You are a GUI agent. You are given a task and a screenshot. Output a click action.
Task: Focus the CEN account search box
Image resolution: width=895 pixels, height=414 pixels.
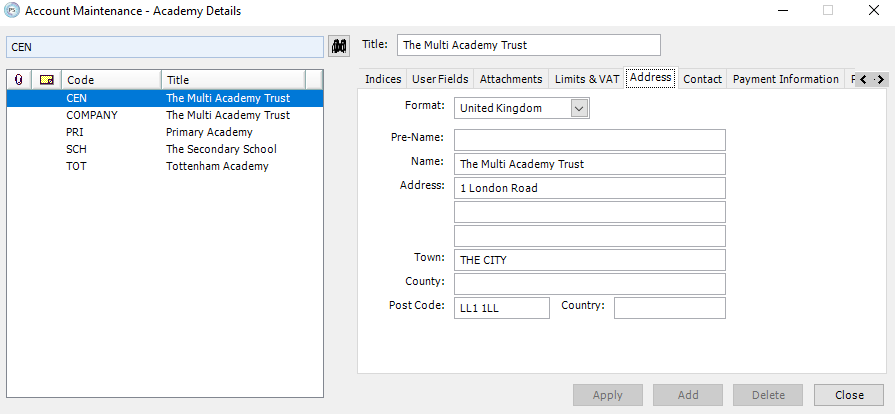(165, 47)
